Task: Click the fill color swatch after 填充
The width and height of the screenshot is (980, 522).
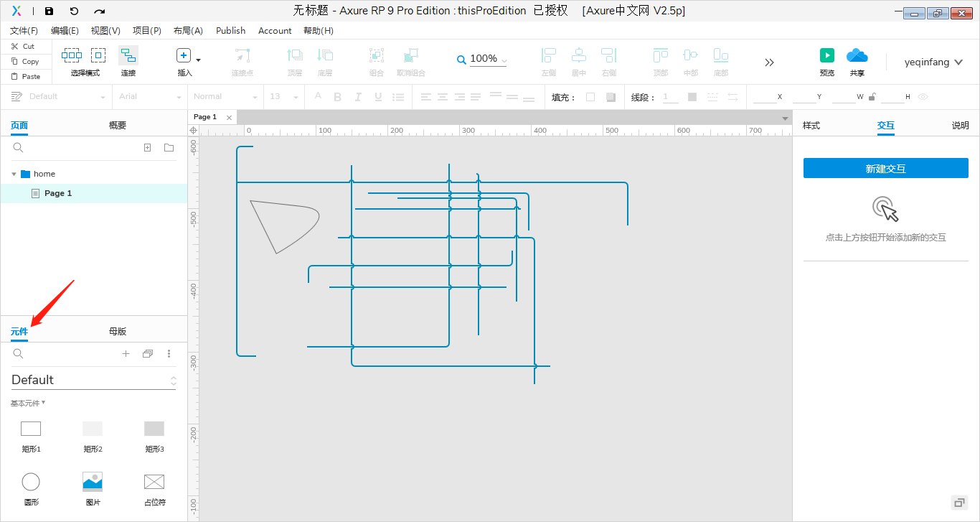Action: [x=590, y=97]
